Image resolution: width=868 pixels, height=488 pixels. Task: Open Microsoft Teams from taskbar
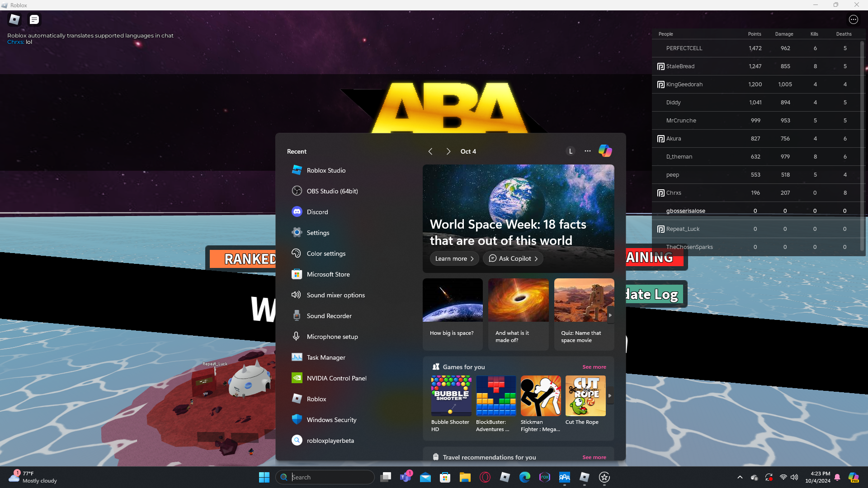pyautogui.click(x=406, y=477)
